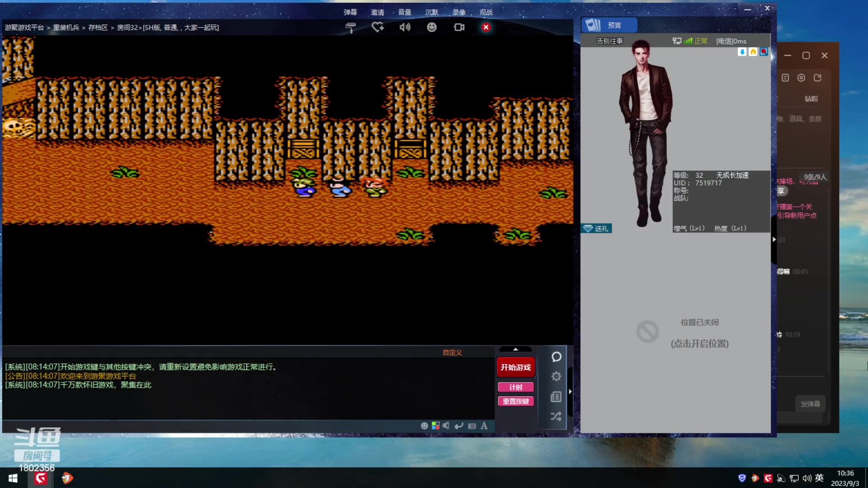
Task: Open the 预言 tab with card icon
Action: [x=609, y=25]
